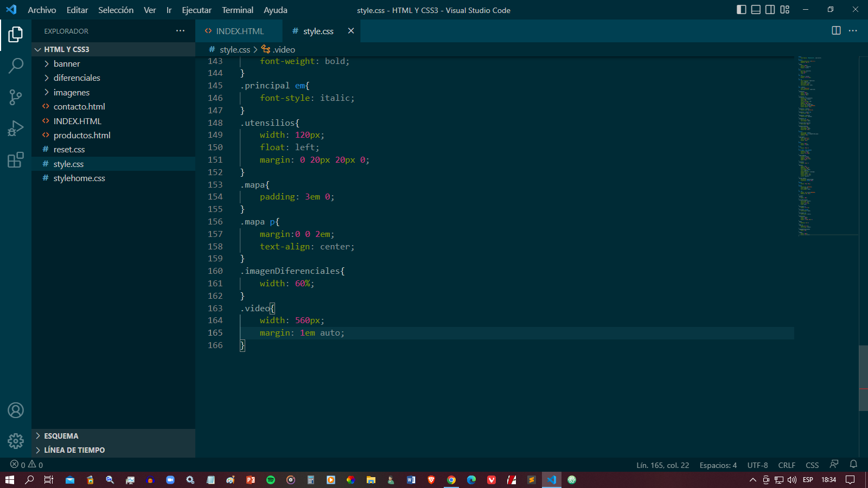Open the Windows Start menu

9,480
